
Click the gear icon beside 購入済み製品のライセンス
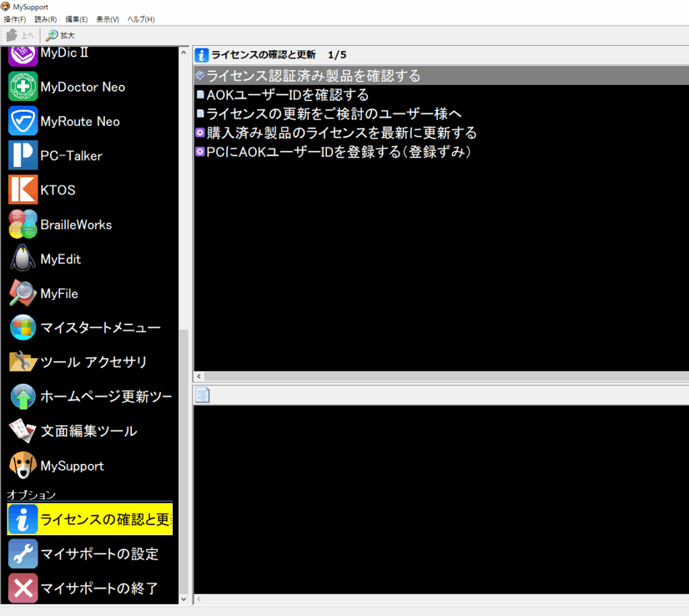[x=201, y=133]
